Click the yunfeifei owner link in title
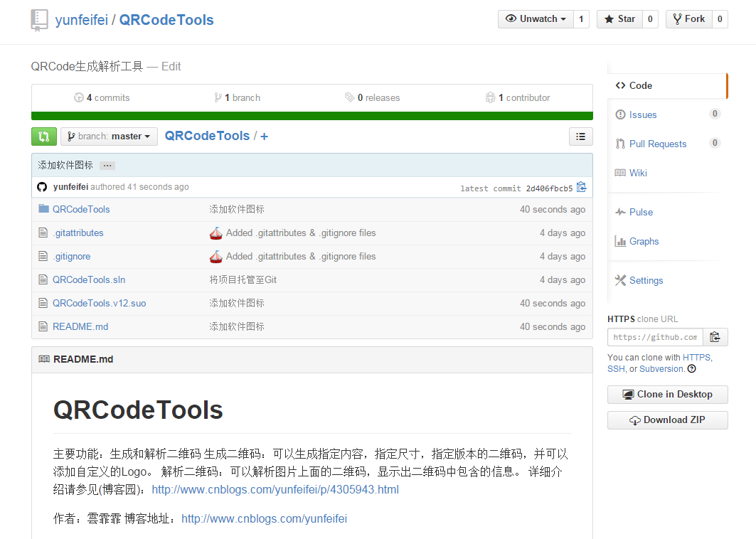The image size is (756, 539). pos(82,20)
